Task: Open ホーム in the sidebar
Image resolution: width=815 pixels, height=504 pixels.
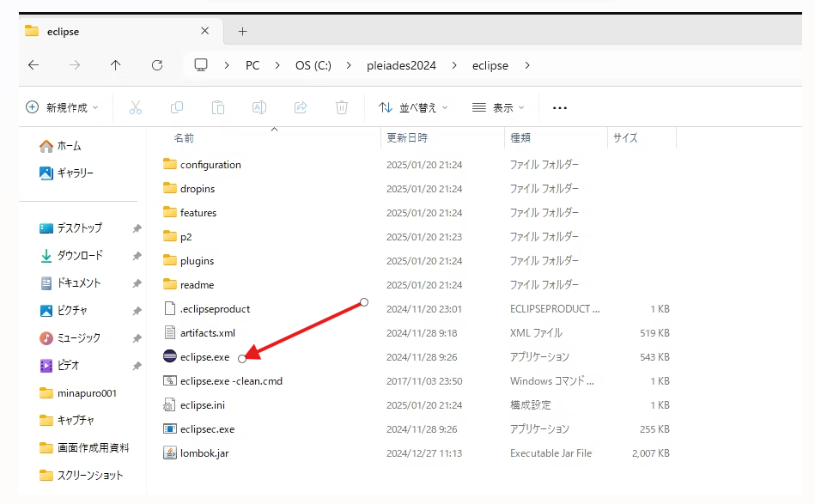Action: [x=60, y=146]
